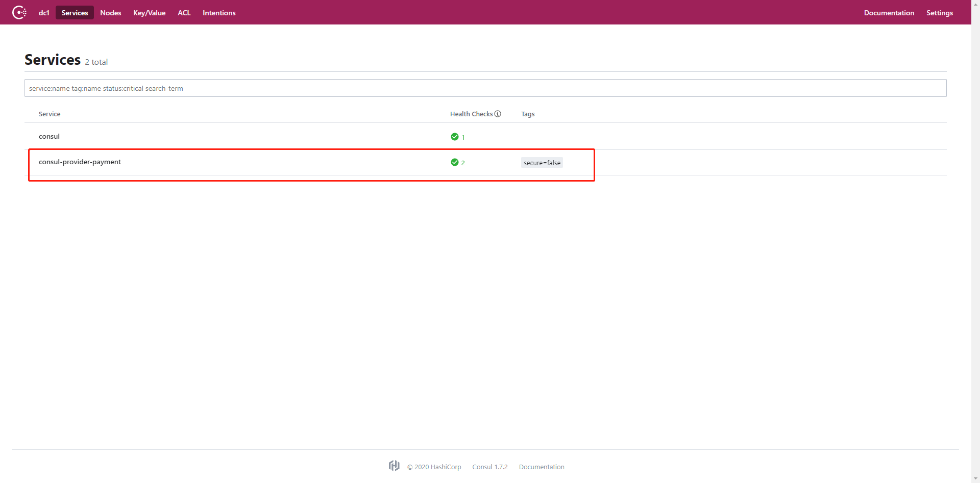Open Documentation link in top navigation bar
This screenshot has width=980, height=483.
tap(889, 13)
